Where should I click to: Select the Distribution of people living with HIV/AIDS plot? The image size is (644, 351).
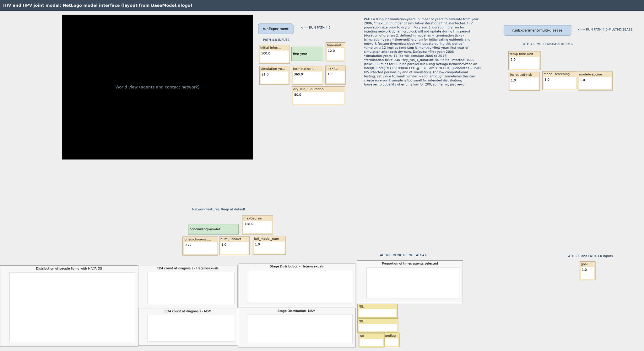coord(69,306)
